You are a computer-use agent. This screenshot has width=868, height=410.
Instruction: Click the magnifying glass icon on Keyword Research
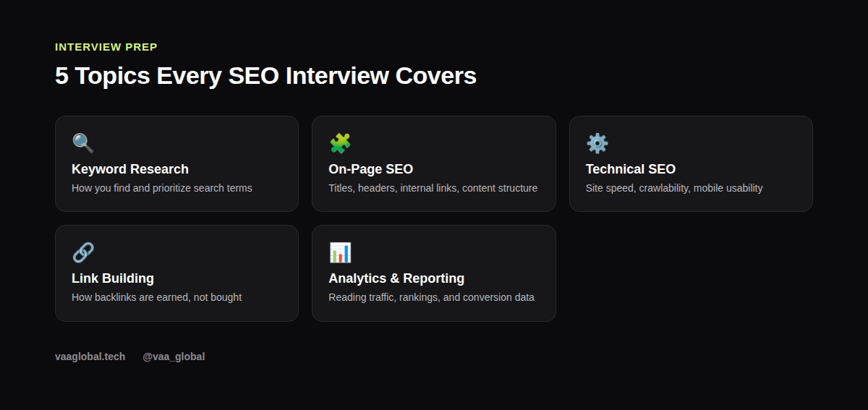(x=83, y=143)
